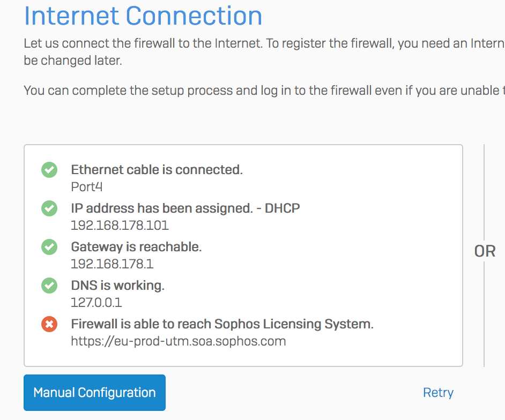Click the 192.168.178.101 IP address text
This screenshot has height=420, width=505.
click(x=120, y=226)
